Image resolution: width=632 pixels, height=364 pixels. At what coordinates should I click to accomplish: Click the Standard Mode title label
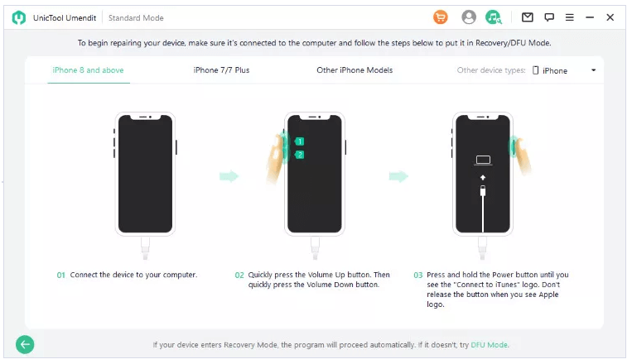pos(136,17)
